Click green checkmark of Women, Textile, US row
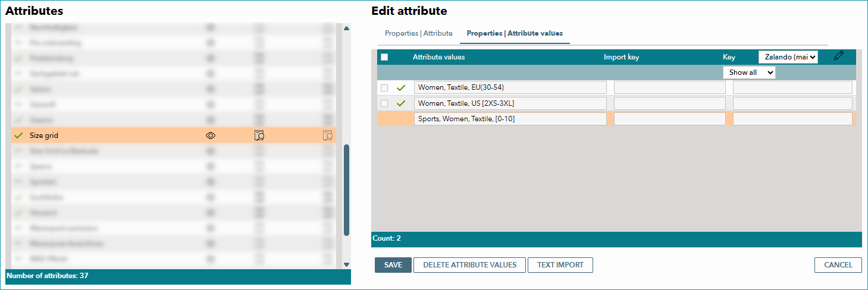The image size is (868, 290). [401, 103]
